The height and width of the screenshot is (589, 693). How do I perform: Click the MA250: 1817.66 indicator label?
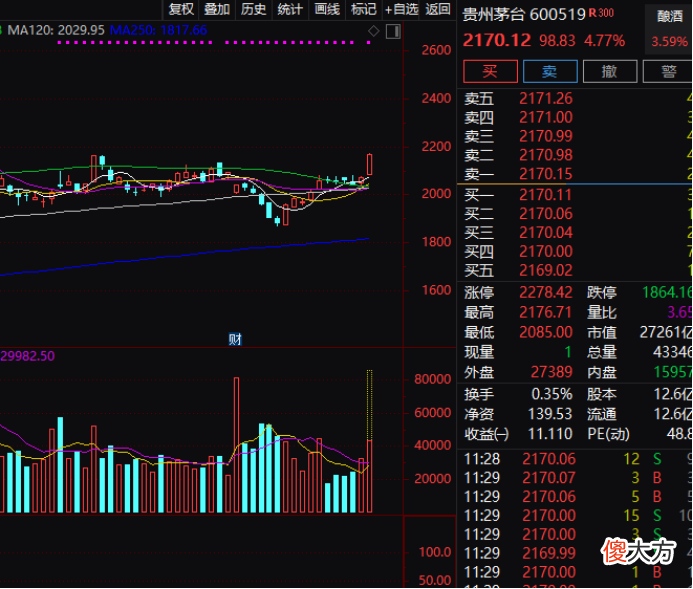[158, 30]
